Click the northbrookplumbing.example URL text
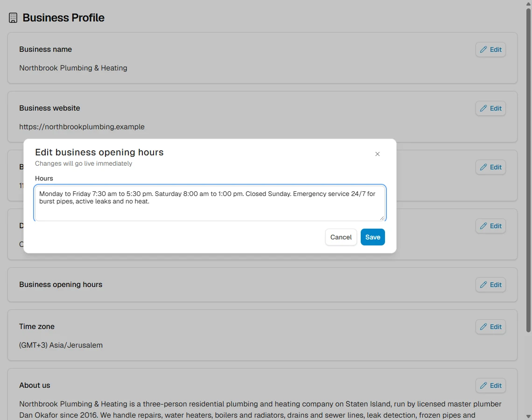Screen dimensions: 532x420 (82, 126)
